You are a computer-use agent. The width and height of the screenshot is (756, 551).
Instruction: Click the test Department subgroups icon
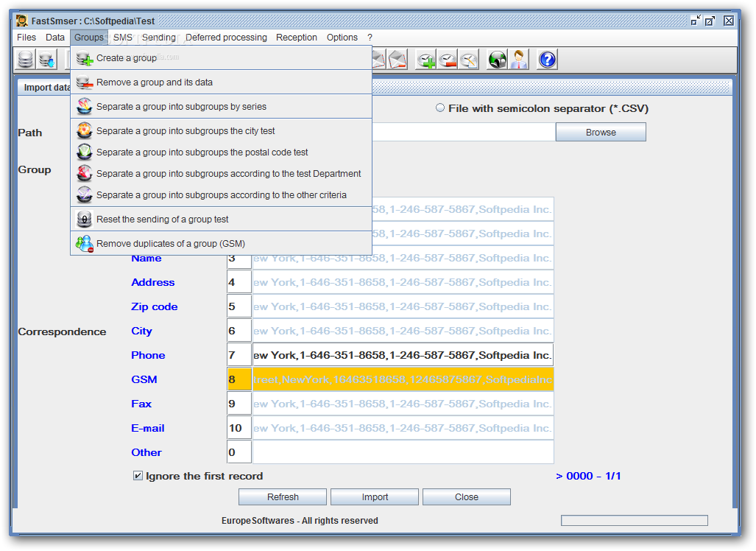85,174
